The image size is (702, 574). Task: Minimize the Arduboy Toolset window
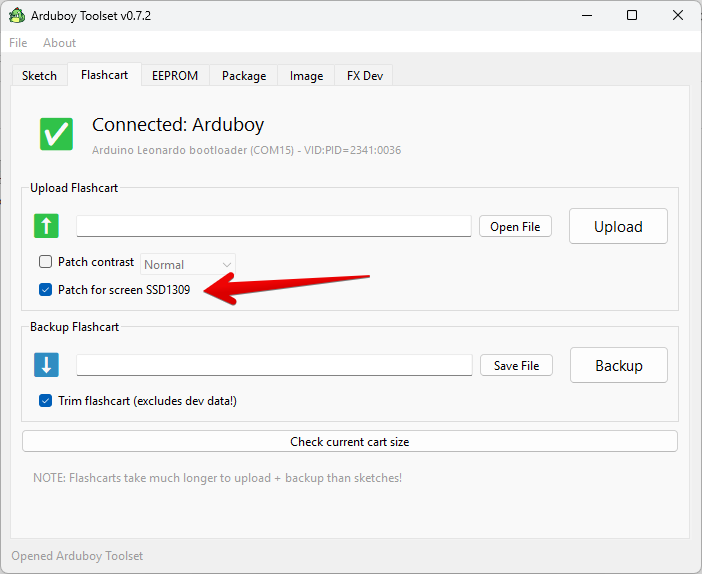587,16
